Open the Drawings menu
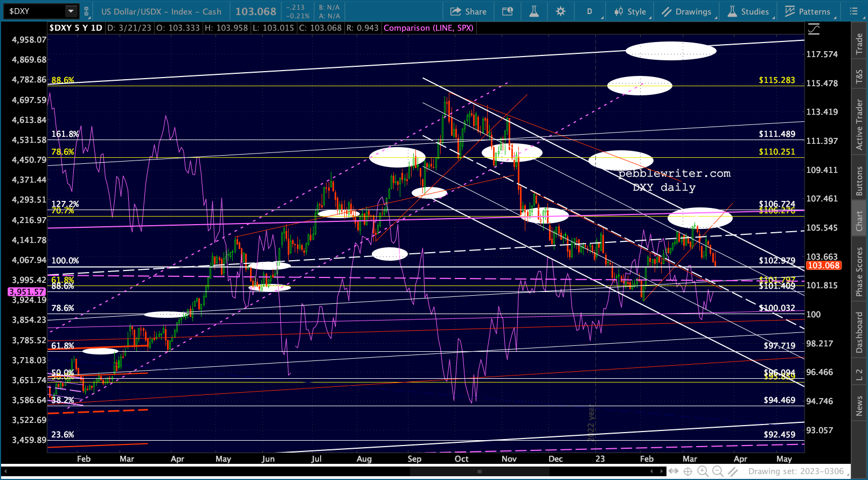 [686, 11]
